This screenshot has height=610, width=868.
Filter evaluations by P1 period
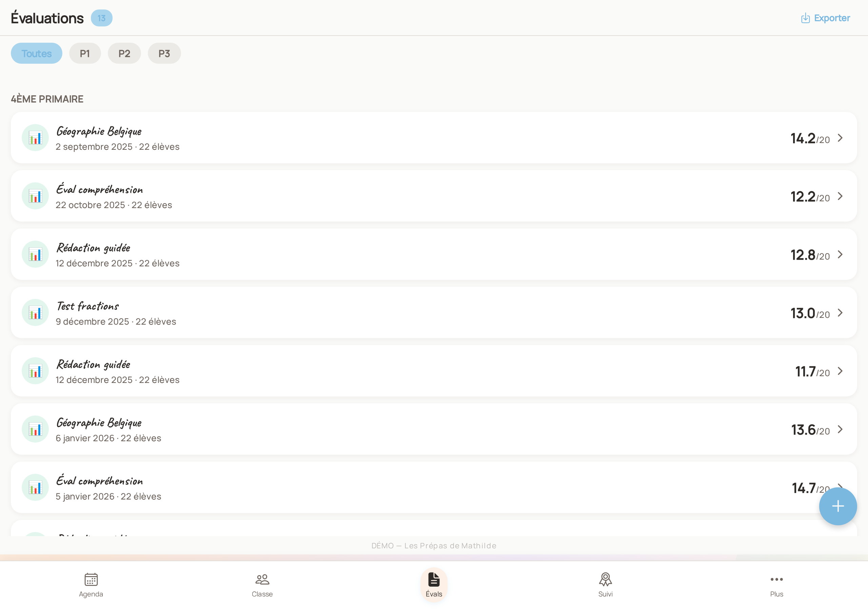point(85,53)
